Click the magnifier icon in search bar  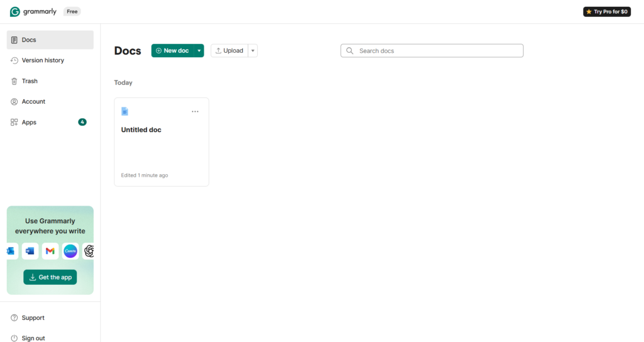(350, 50)
